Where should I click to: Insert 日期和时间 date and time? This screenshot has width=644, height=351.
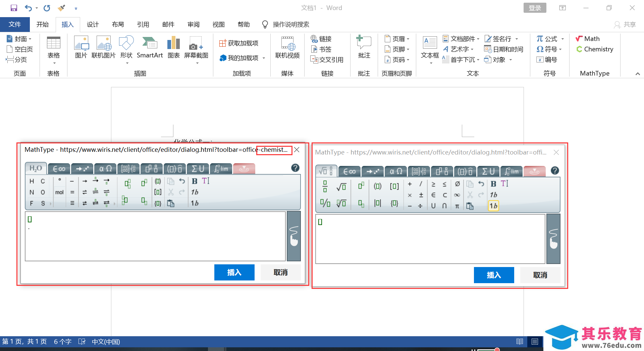[503, 49]
